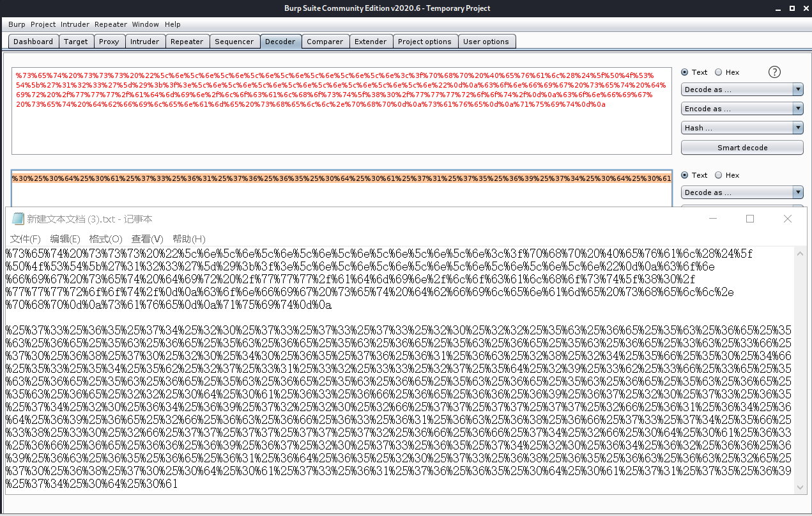This screenshot has width=812, height=516.
Task: Select Text view for the first decoder panel
Action: pyautogui.click(x=685, y=72)
